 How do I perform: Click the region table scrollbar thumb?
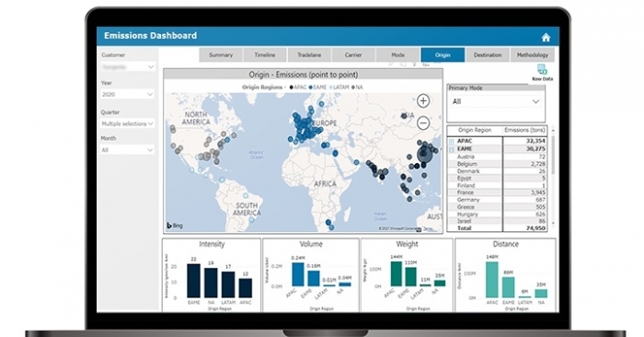pyautogui.click(x=553, y=154)
